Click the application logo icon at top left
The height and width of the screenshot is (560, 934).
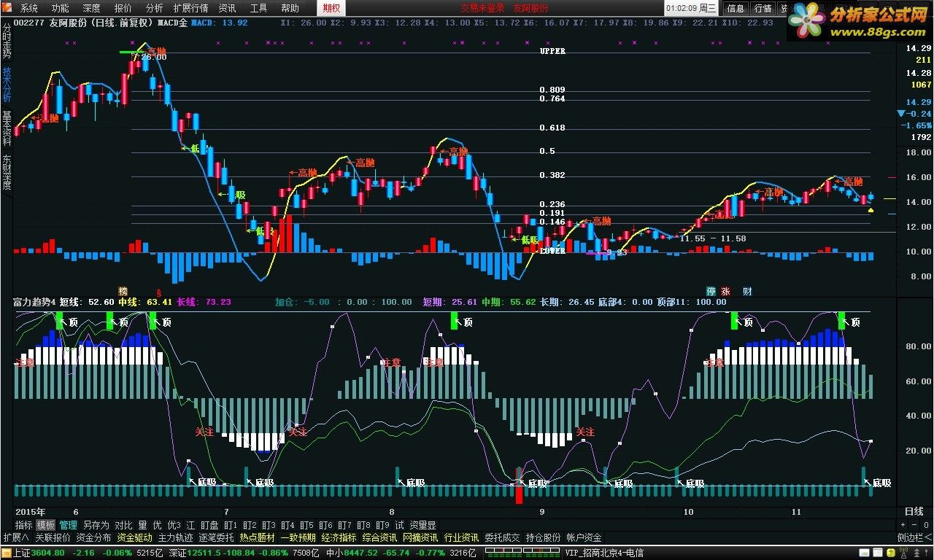click(x=7, y=8)
